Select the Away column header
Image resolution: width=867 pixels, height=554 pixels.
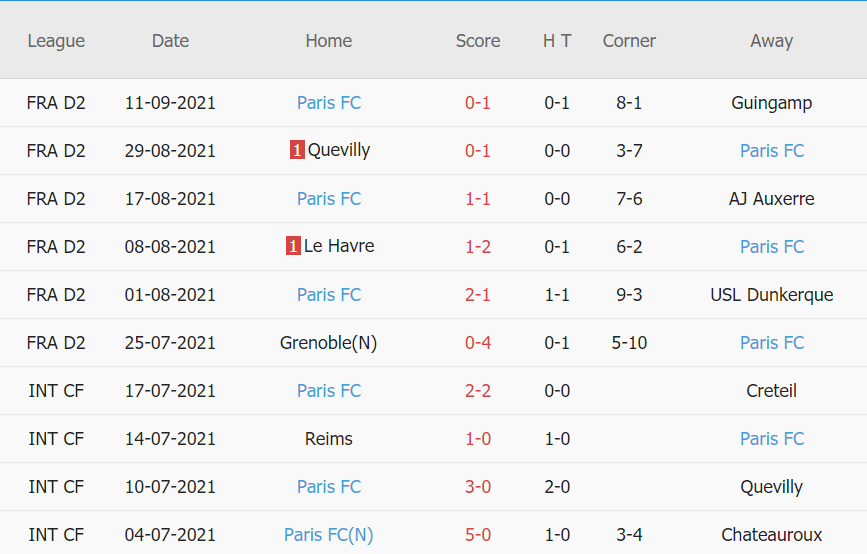pyautogui.click(x=771, y=41)
